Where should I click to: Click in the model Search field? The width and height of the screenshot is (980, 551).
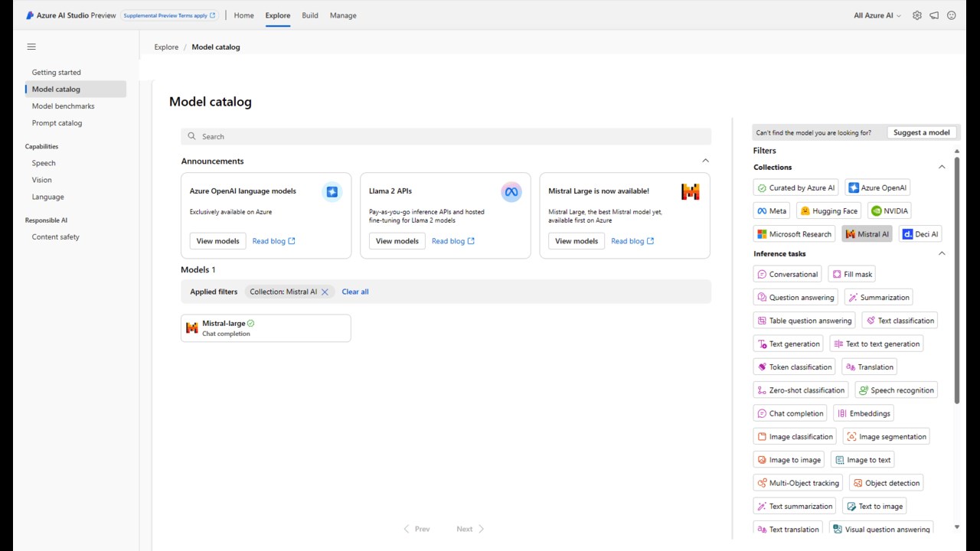coord(452,136)
